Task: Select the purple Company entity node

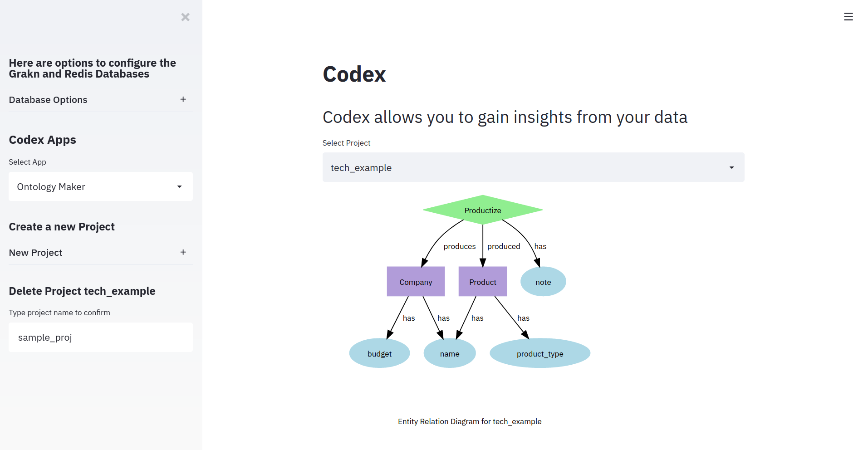Action: click(415, 282)
